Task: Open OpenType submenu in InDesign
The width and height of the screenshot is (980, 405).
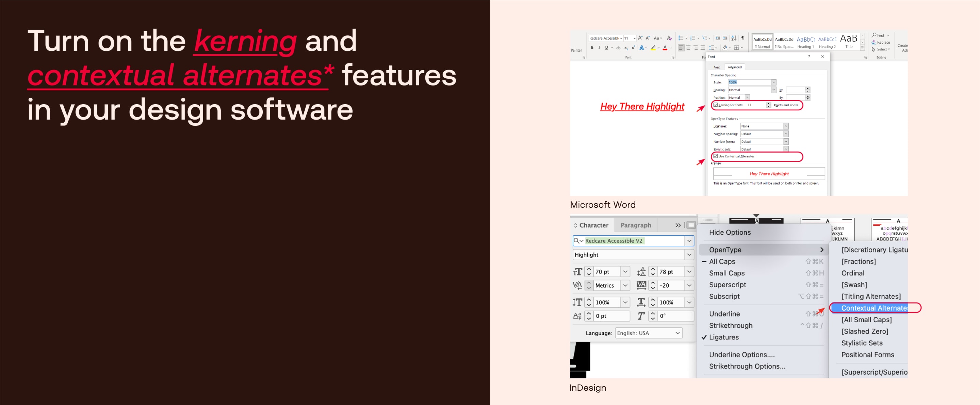Action: coord(763,250)
